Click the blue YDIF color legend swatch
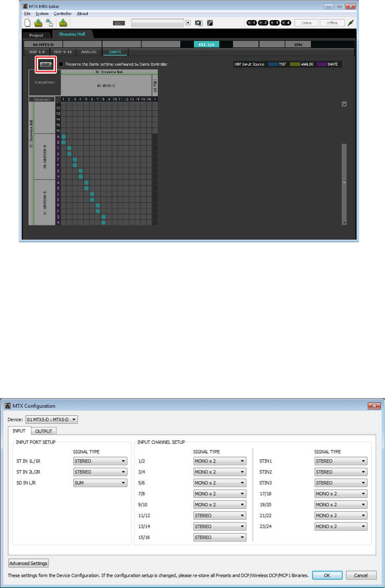Viewport: 385px width, 588px height. (x=273, y=64)
